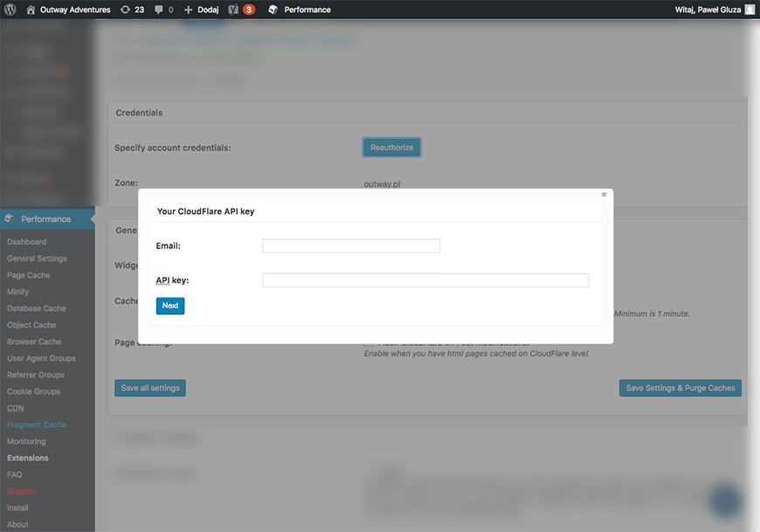Open Dashboard in the sidebar
The image size is (760, 532).
pyautogui.click(x=27, y=242)
